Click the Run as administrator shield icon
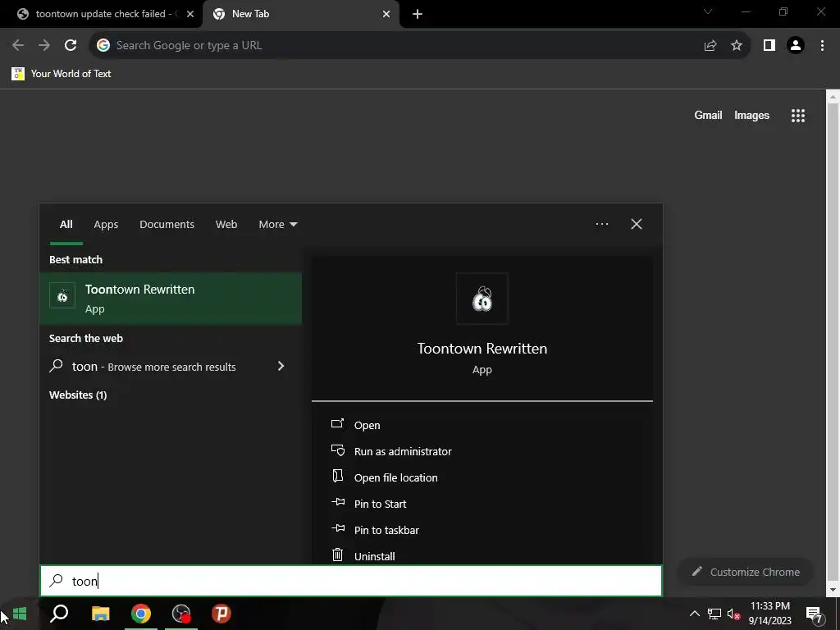This screenshot has width=840, height=630. [x=337, y=450]
